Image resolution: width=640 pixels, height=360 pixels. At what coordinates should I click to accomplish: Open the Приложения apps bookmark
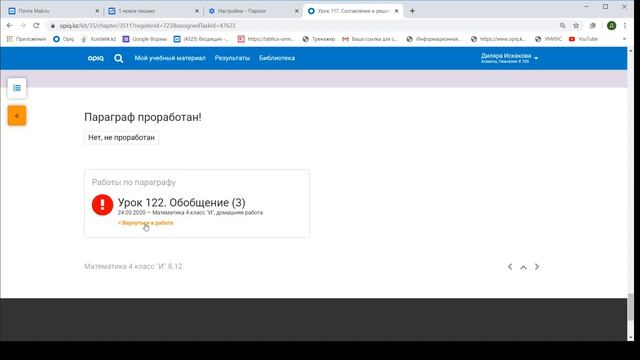27,39
